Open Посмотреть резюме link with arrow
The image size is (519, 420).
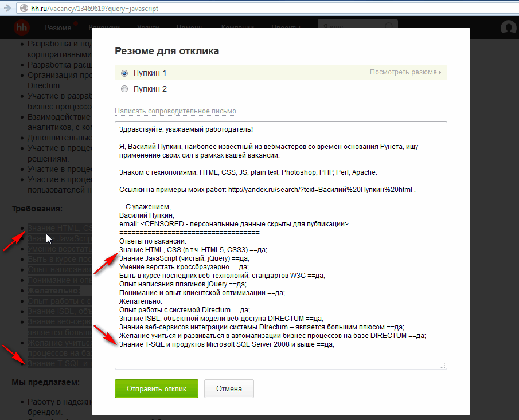[x=405, y=72]
